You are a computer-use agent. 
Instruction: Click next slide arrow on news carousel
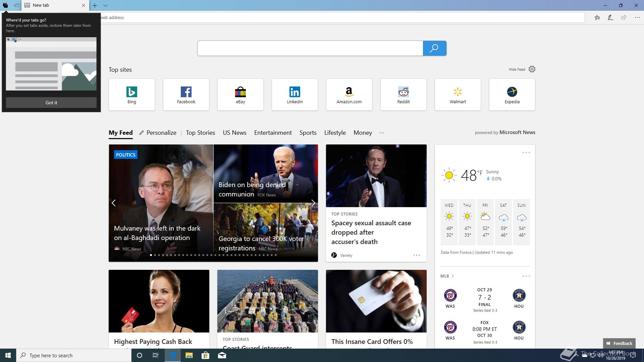tap(313, 203)
